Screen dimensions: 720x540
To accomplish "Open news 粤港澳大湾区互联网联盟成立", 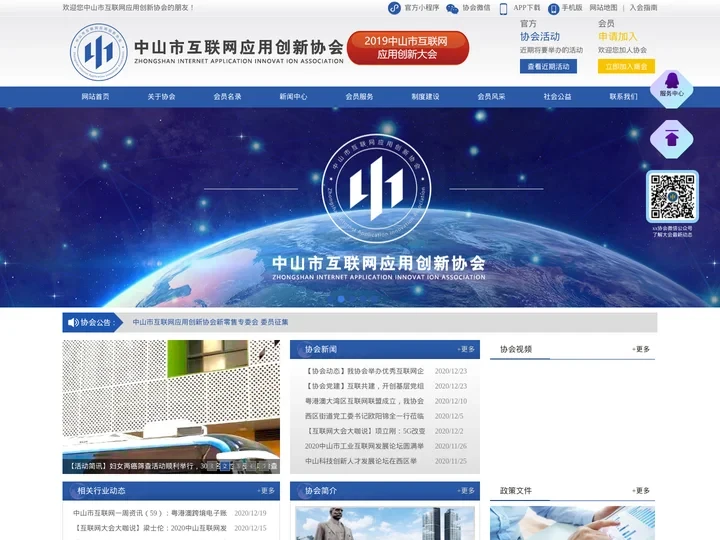I will pyautogui.click(x=364, y=401).
